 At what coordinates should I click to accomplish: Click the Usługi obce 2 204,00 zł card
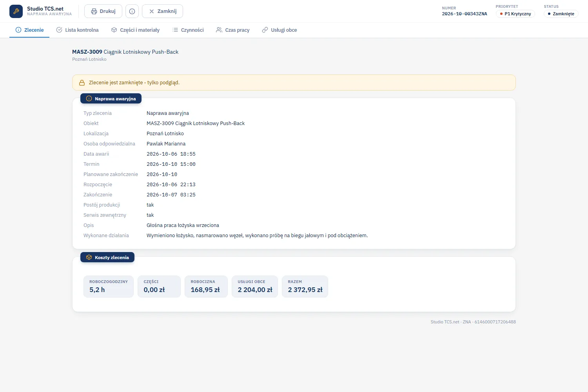click(x=255, y=287)
